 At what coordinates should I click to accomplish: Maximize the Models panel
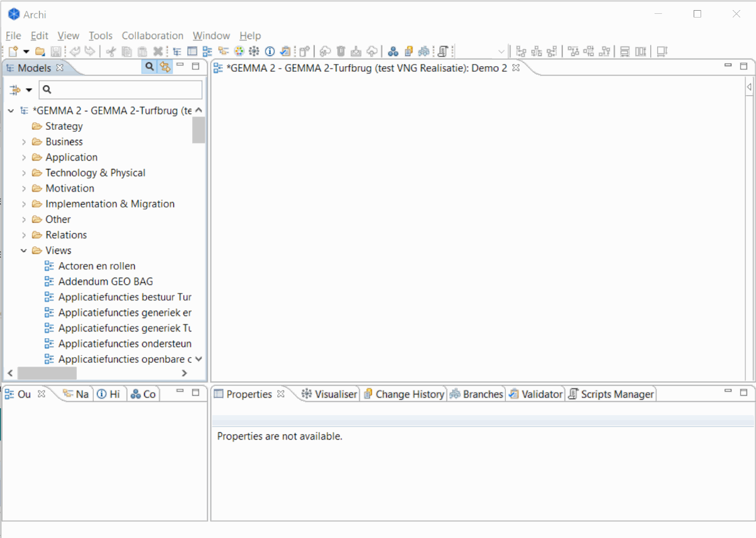point(196,66)
